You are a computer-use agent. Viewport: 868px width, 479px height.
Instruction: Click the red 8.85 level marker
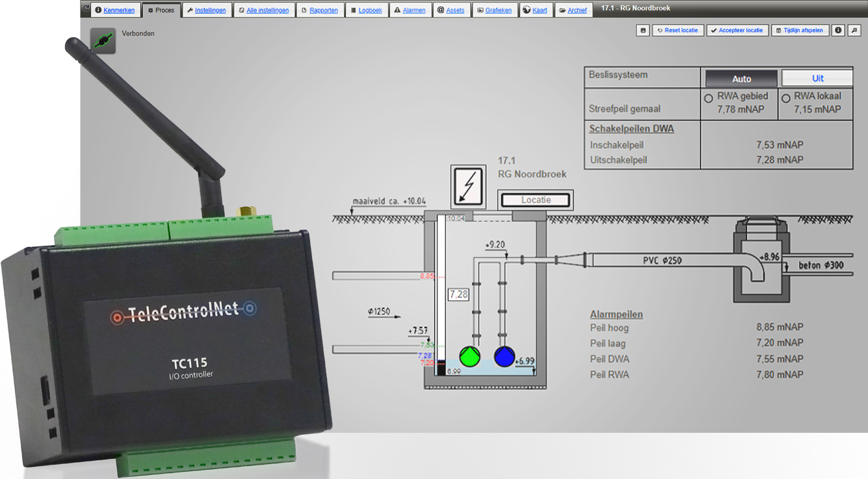pyautogui.click(x=427, y=277)
